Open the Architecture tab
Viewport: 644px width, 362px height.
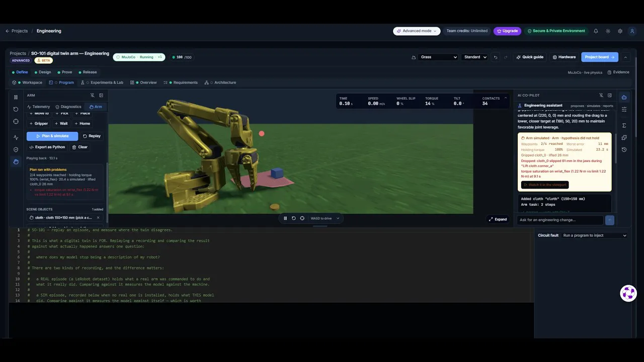coord(220,82)
